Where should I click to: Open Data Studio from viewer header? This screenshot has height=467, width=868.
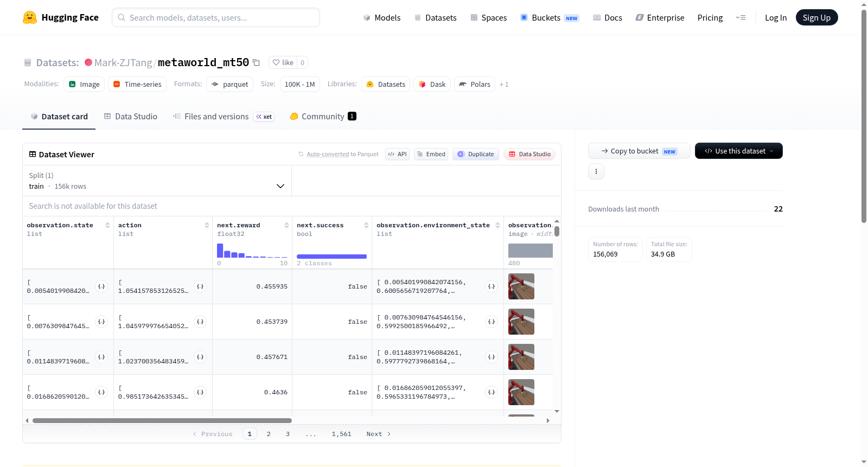(x=529, y=154)
